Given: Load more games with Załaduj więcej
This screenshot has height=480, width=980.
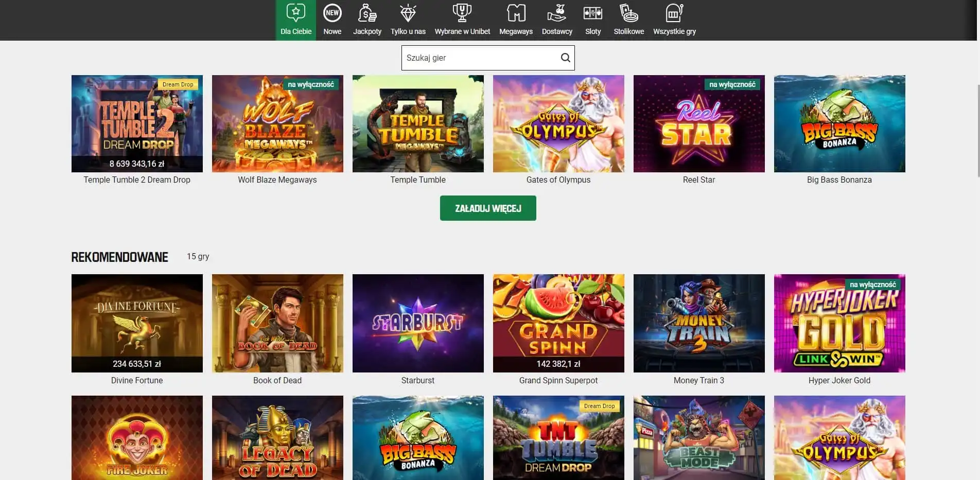Looking at the screenshot, I should click(x=488, y=208).
